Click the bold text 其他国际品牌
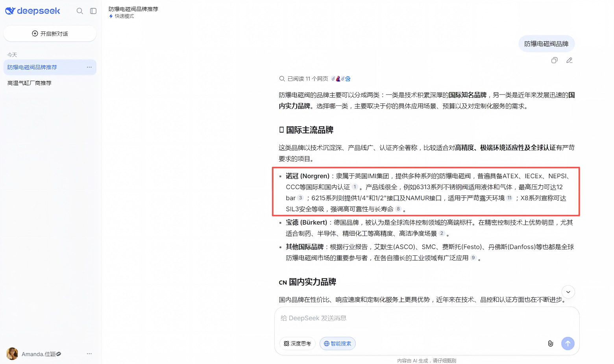The width and height of the screenshot is (614, 364). (x=305, y=247)
